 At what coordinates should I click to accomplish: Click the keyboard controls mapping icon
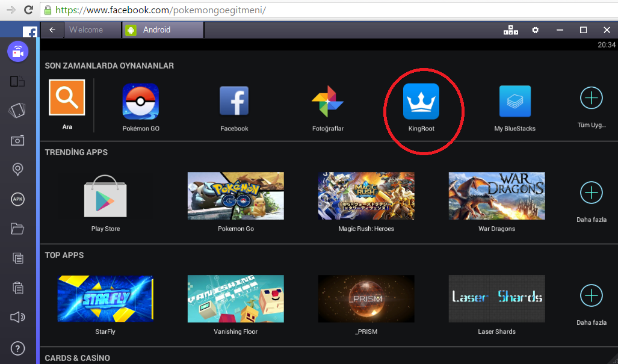[511, 30]
